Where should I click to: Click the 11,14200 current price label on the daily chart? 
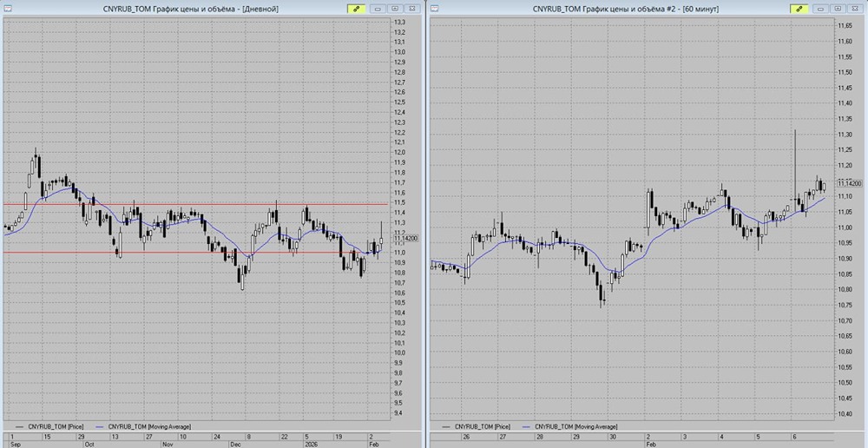click(406, 238)
